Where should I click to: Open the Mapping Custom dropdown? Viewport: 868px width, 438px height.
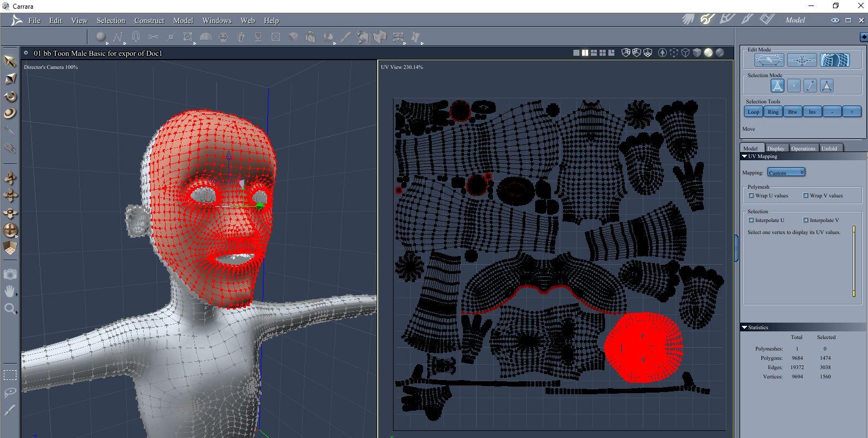(x=786, y=173)
